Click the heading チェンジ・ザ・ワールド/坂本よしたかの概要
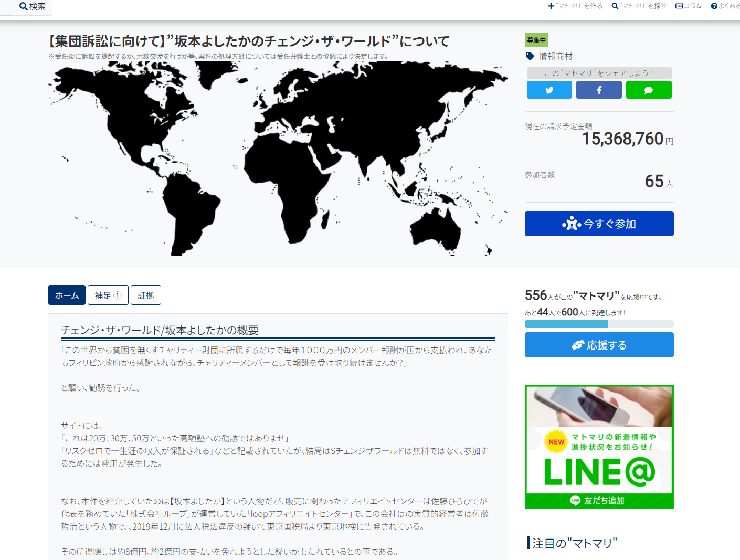The image size is (740, 560). 160,330
